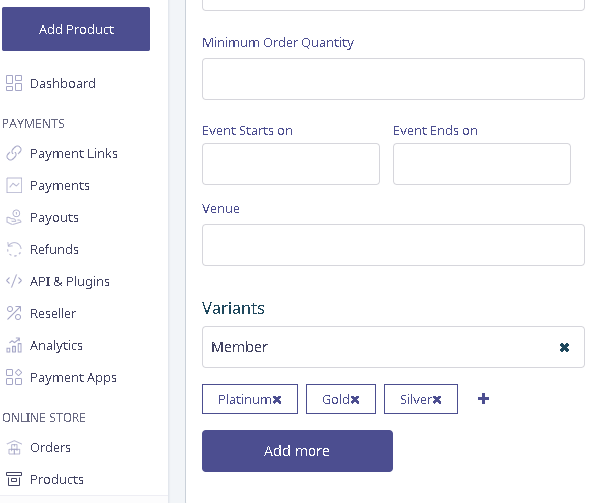Click the Payment Links chain icon

(14, 153)
